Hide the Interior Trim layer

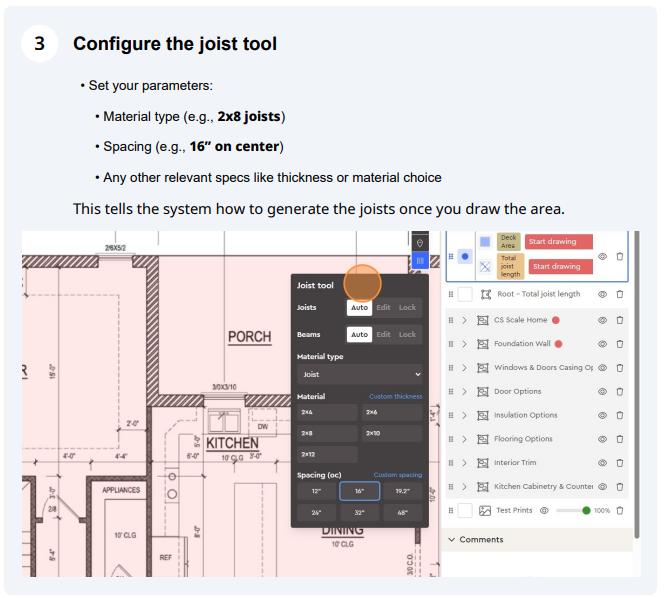pyautogui.click(x=602, y=463)
